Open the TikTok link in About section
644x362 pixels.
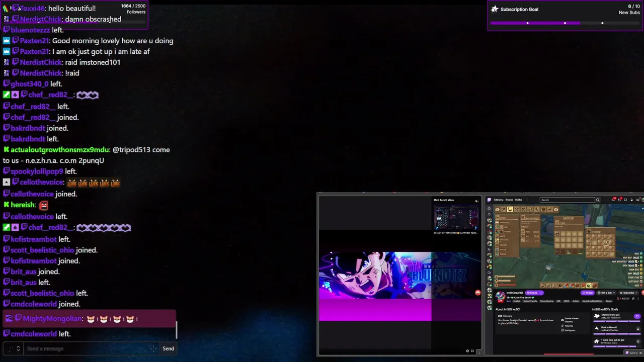[567, 326]
